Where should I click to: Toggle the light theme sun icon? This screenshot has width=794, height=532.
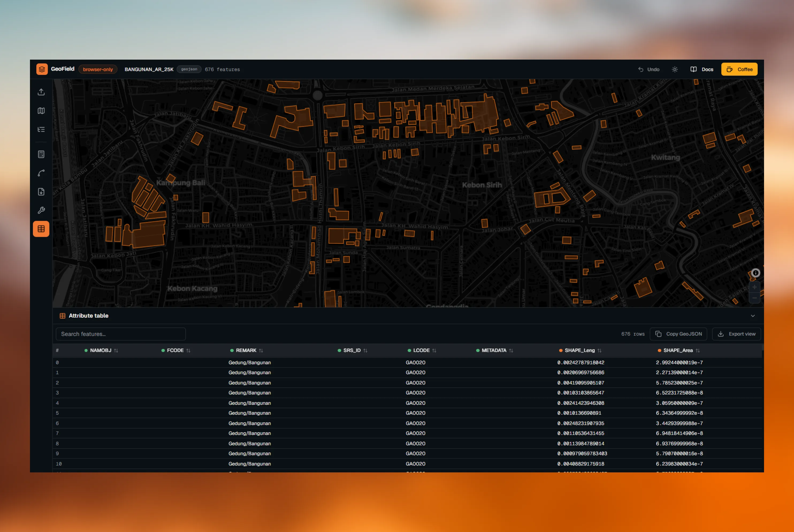(675, 69)
